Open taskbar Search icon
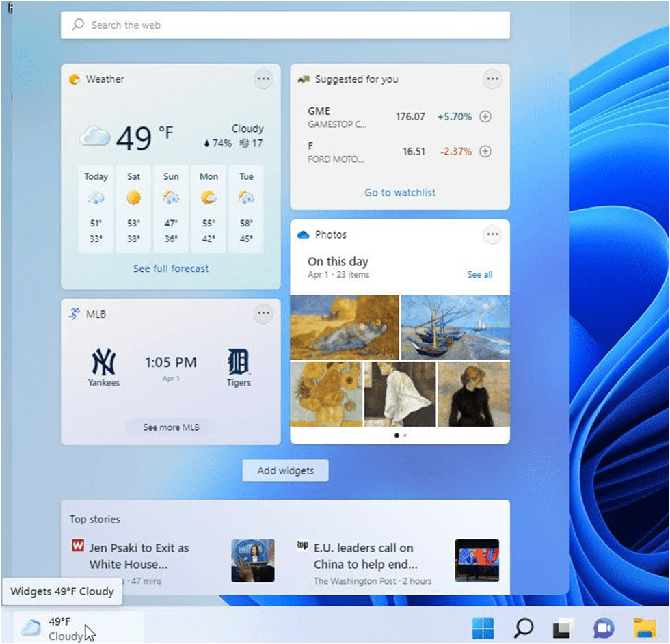670x644 pixels. coord(523,628)
